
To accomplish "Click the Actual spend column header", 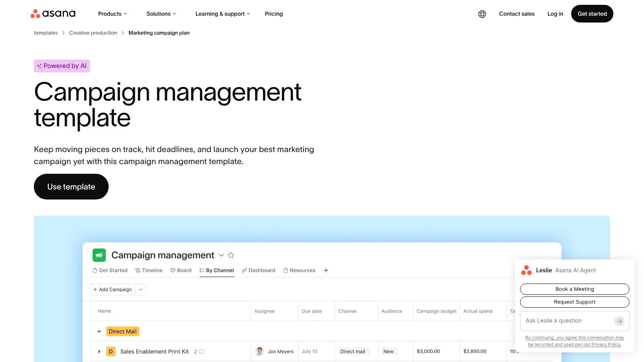I will tap(478, 311).
